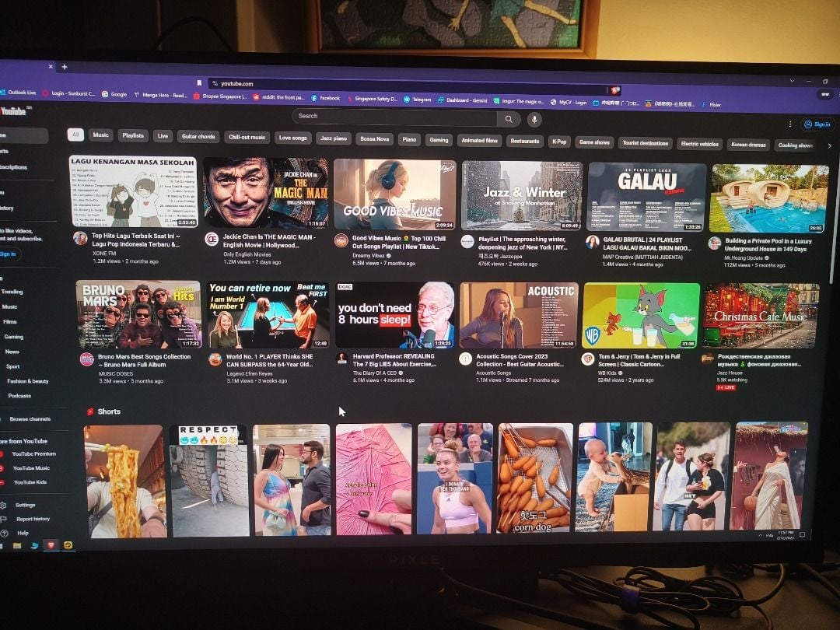Open Building a Private Pool video title
840x630 pixels.
[x=768, y=245]
